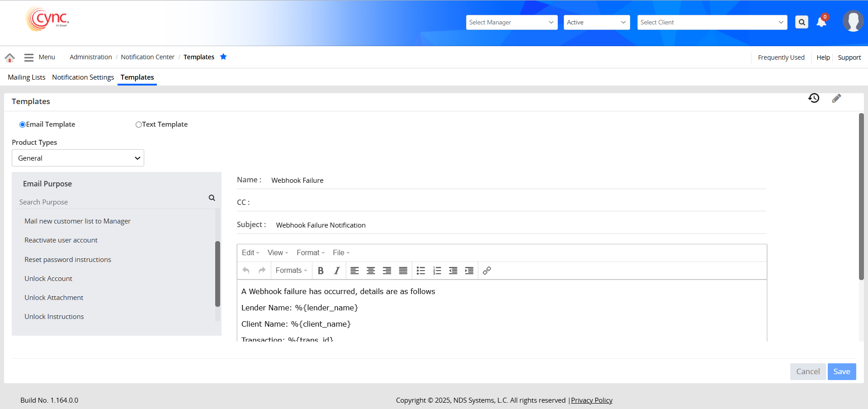Open the notification bell
Image resolution: width=868 pixels, height=409 pixels.
(x=821, y=22)
